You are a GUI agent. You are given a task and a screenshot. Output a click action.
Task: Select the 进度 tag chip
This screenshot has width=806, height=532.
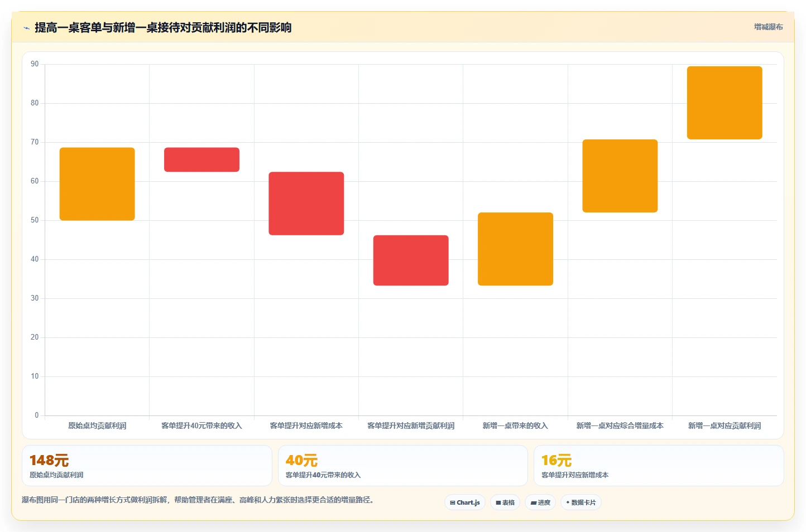coord(540,502)
